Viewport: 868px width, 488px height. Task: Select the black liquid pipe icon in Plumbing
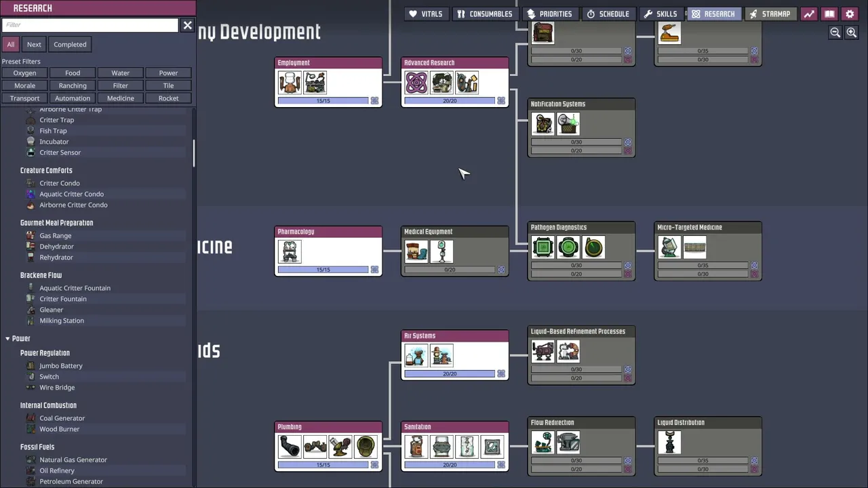pos(290,447)
